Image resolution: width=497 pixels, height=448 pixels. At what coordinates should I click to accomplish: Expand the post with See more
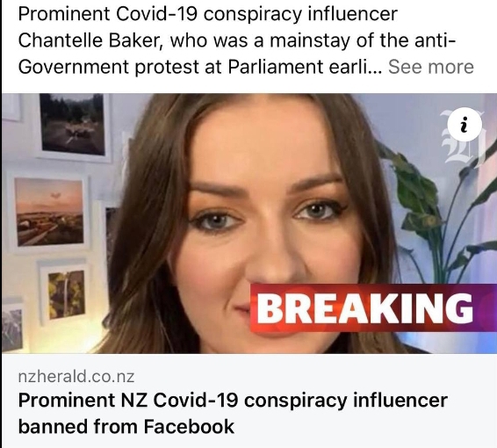pos(431,67)
